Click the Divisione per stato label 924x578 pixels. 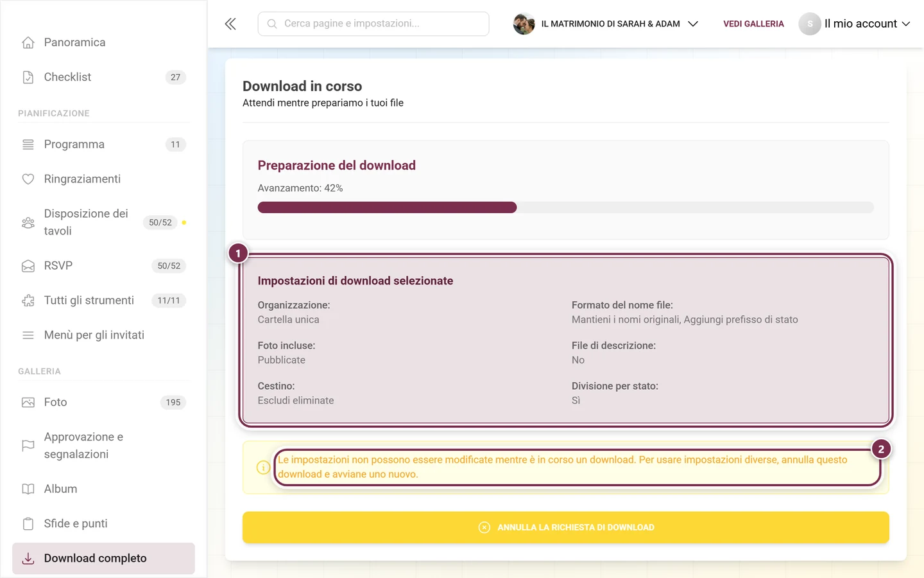click(615, 386)
